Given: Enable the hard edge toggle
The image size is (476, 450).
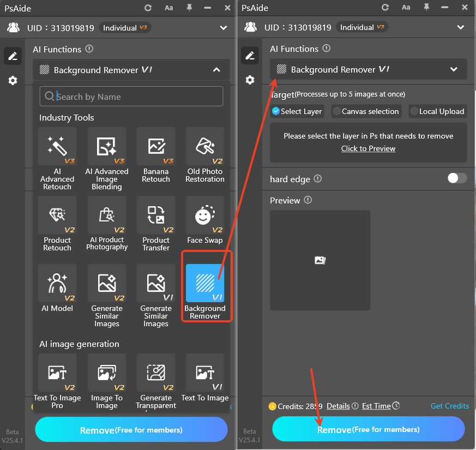Looking at the screenshot, I should coord(456,178).
